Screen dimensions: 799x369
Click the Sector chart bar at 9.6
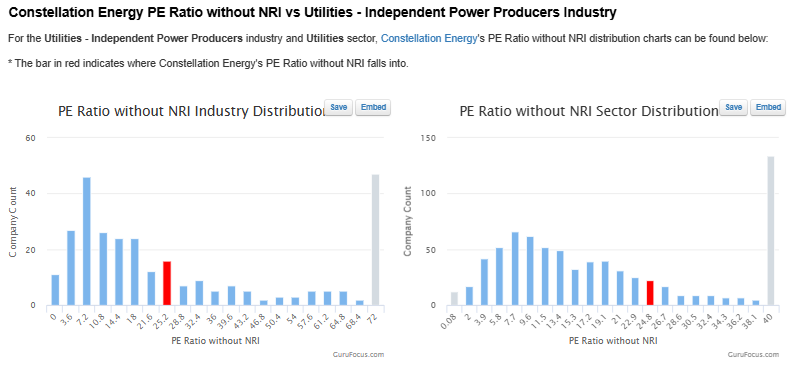coord(529,271)
